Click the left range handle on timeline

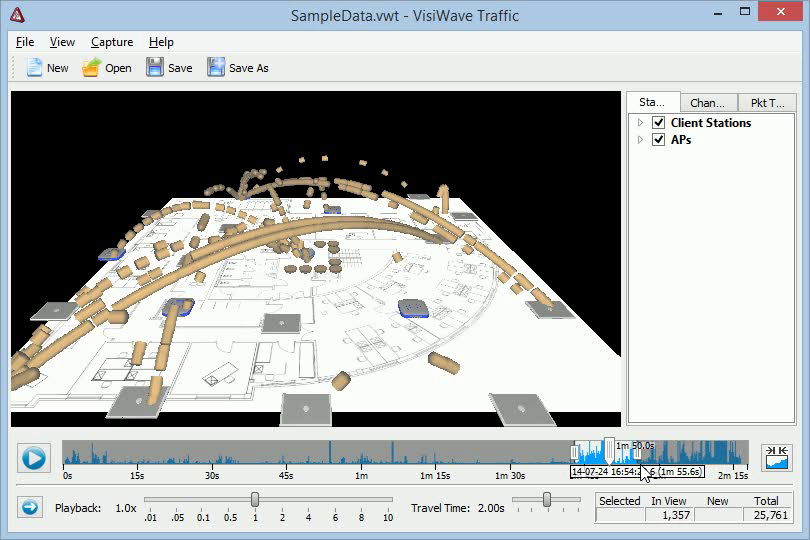point(574,453)
